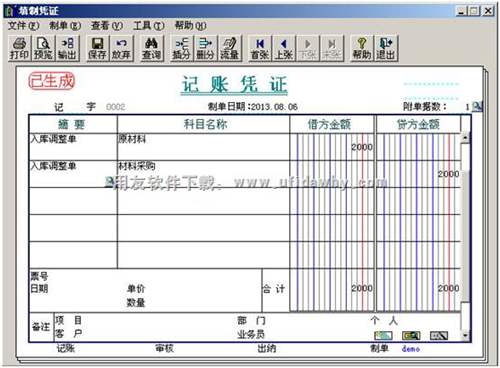The width and height of the screenshot is (500, 368).
Task: Open the 查看 menu
Action: 107,25
